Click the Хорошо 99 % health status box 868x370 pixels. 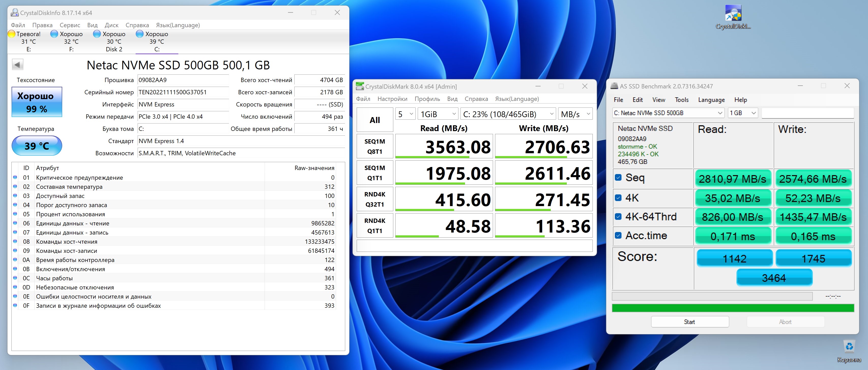click(37, 102)
